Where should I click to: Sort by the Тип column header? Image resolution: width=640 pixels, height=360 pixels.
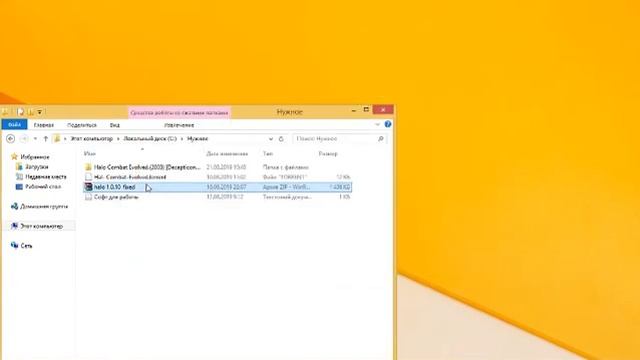coord(268,154)
